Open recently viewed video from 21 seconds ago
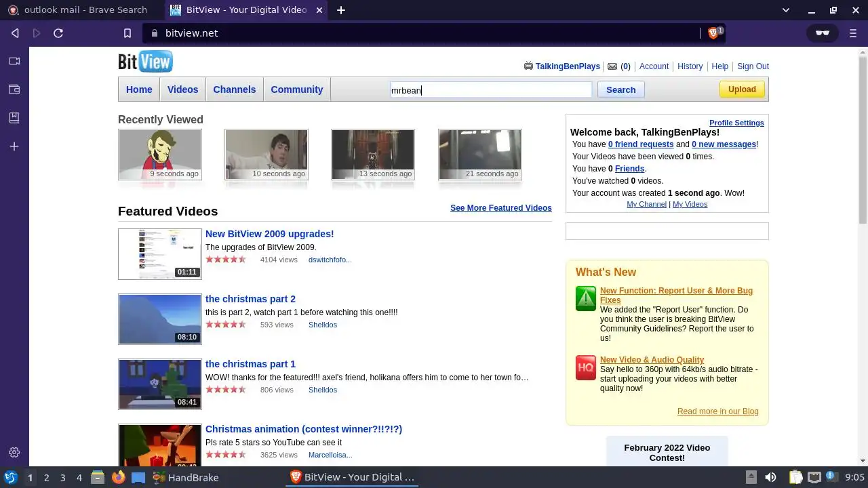Screen dimensions: 868x488 coord(480,155)
